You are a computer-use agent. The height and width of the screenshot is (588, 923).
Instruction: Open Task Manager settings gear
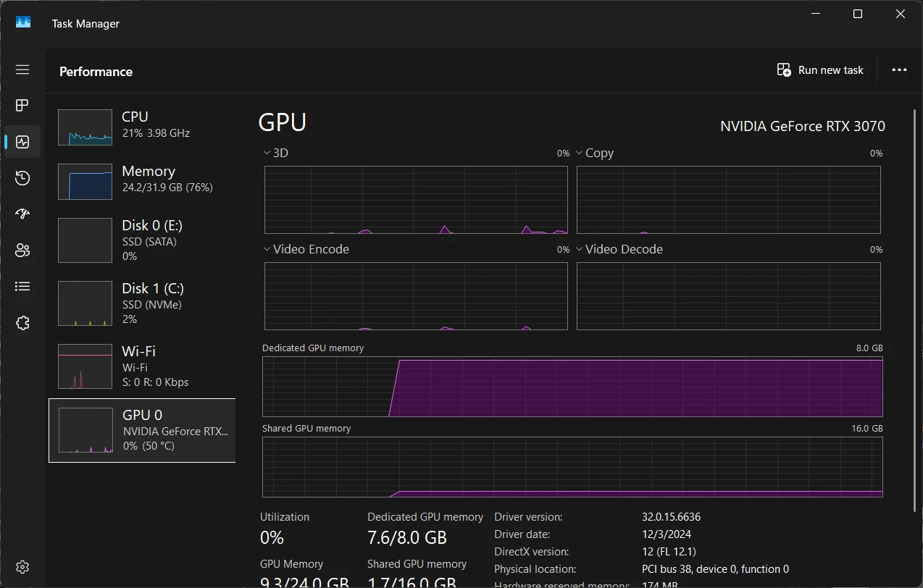point(22,566)
